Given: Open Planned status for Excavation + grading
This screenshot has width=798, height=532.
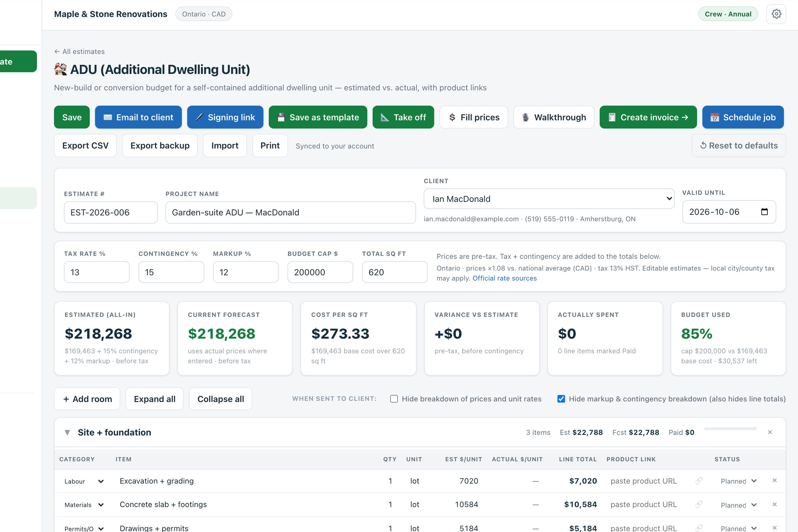Looking at the screenshot, I should [738, 481].
